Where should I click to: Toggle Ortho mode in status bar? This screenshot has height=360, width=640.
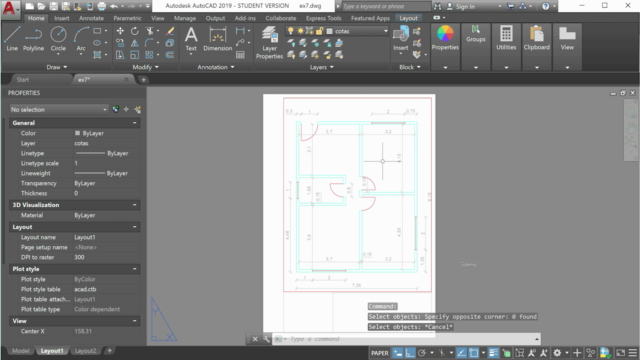(410, 353)
